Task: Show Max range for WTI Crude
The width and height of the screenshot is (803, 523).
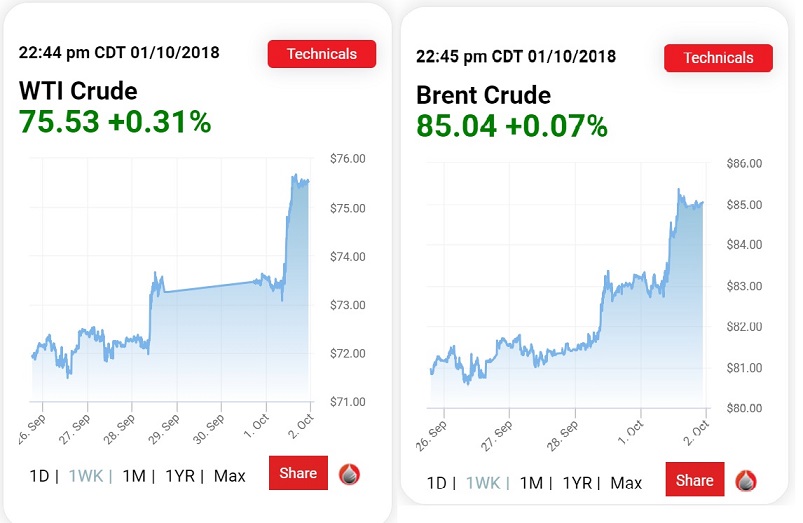Action: coord(229,476)
